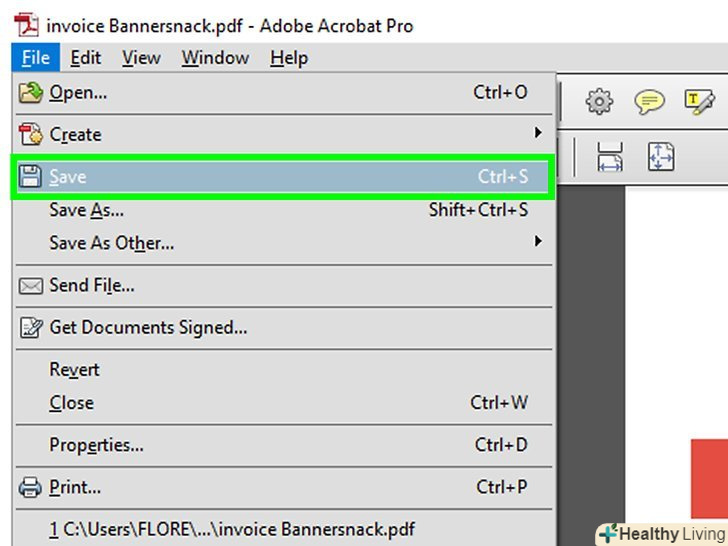
Task: Click the gear icon in the toolbar
Action: tap(599, 101)
